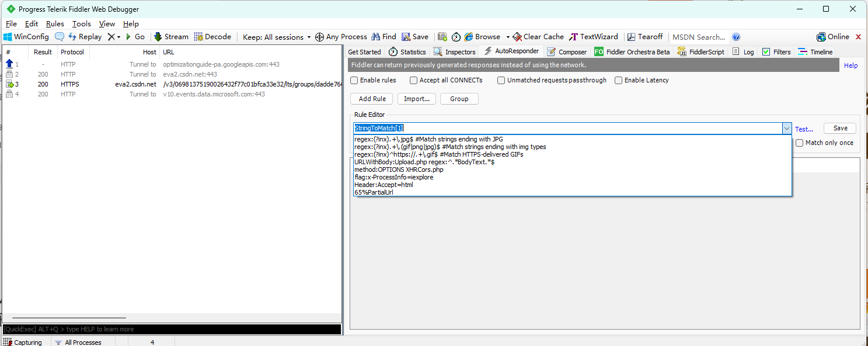Open the Help menu
Screen dimensions: 868x346
(x=131, y=24)
